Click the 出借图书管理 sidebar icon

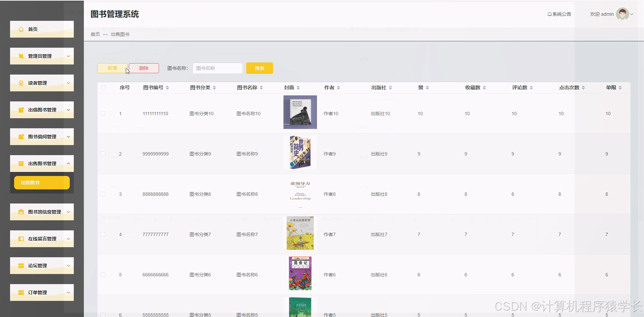[21, 110]
